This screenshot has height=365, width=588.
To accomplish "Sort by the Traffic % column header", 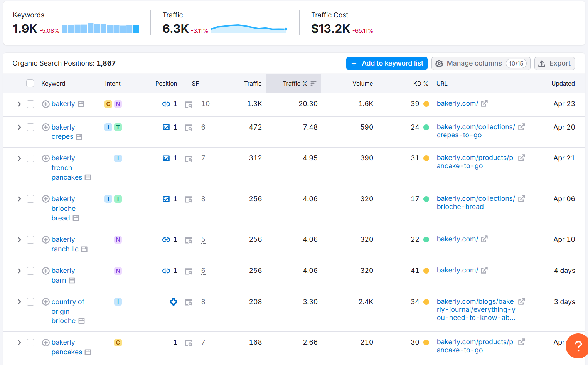I will tap(293, 83).
